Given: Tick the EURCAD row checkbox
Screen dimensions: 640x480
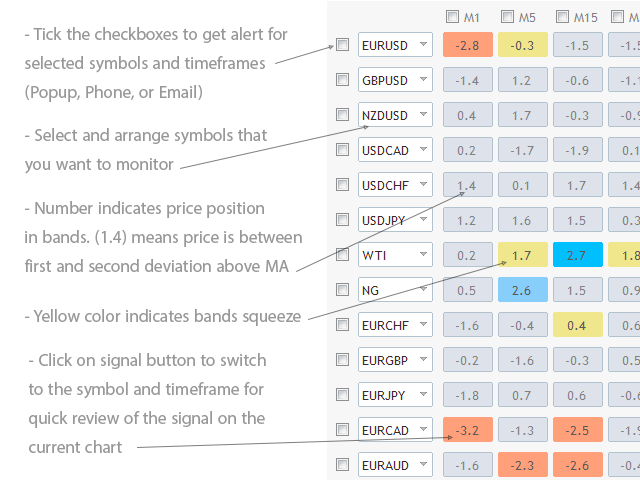Looking at the screenshot, I should coord(342,430).
